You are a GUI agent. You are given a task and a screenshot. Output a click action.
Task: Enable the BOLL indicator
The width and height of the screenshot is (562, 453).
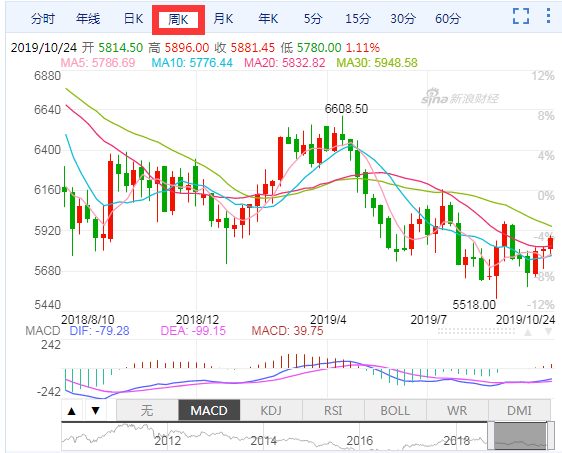pos(395,410)
